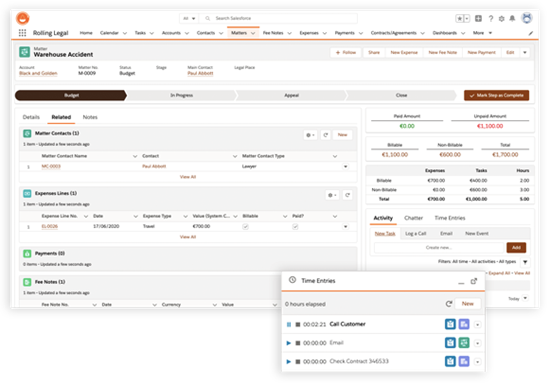
Task: Click the orange Rolling Legal logo
Action: click(x=23, y=18)
